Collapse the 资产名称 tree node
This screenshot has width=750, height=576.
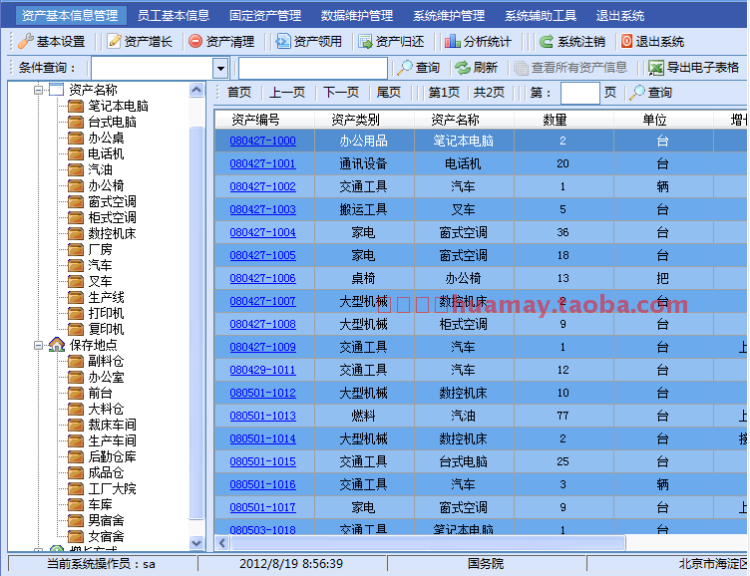(x=38, y=90)
